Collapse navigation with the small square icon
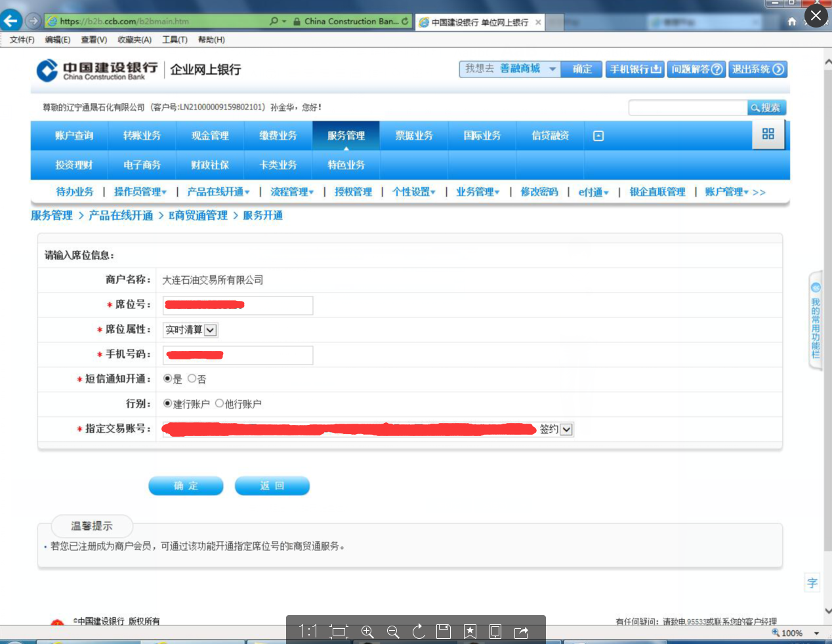This screenshot has height=644, width=832. coord(598,136)
